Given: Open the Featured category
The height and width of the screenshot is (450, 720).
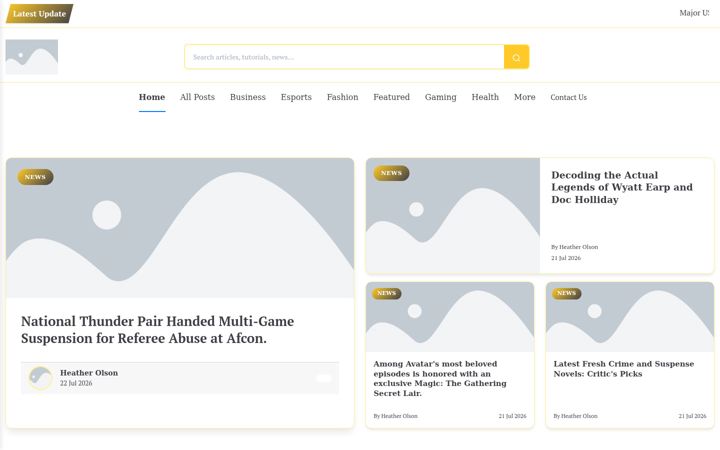Looking at the screenshot, I should point(391,97).
